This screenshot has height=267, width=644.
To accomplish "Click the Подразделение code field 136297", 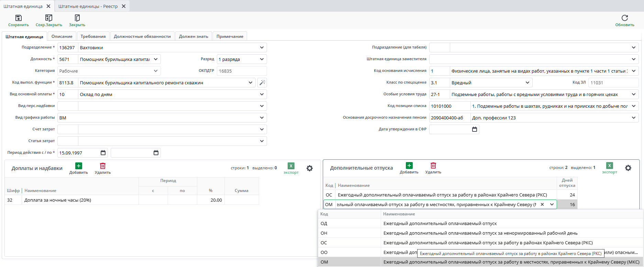I will tap(68, 47).
